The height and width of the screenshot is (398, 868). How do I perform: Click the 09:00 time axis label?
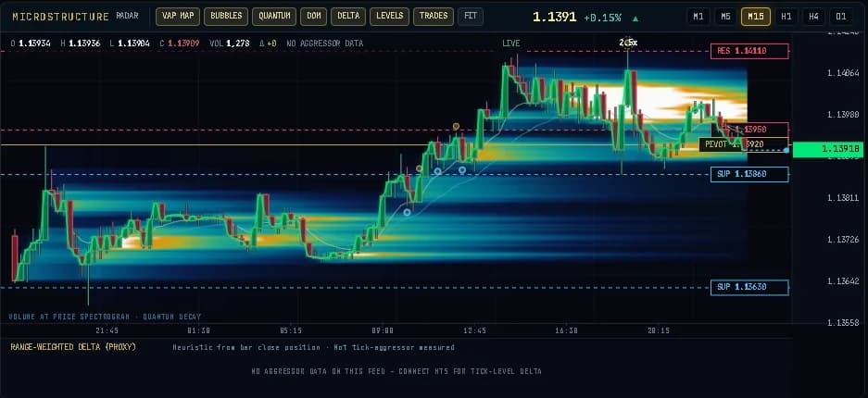[383, 330]
